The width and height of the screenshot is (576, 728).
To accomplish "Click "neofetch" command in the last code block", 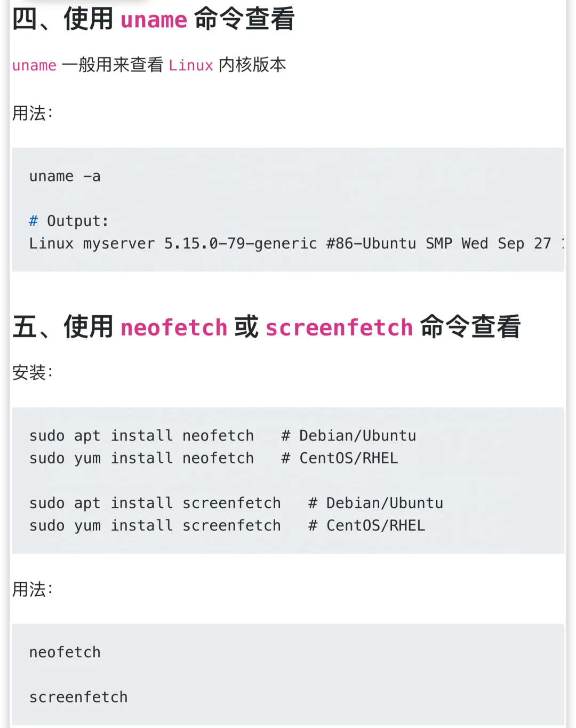I will click(x=65, y=652).
